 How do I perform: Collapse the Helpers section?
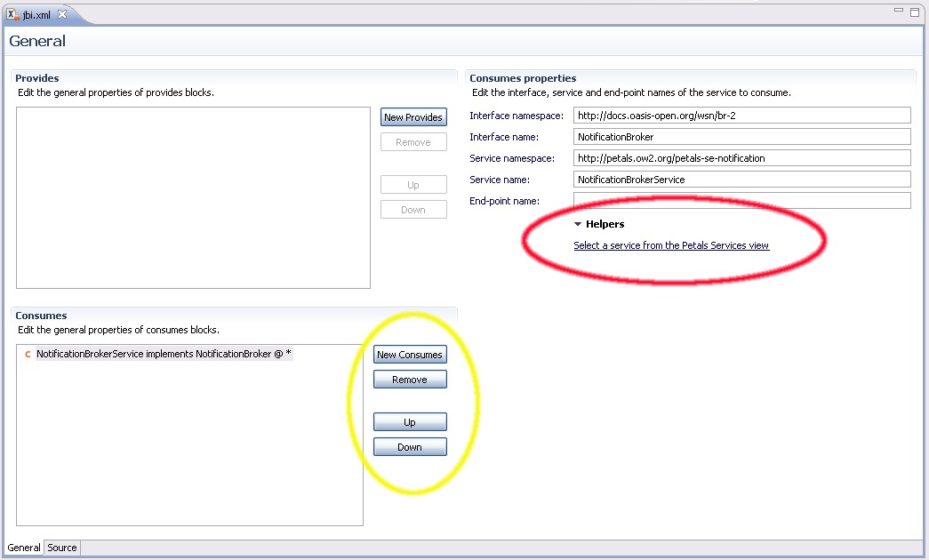578,225
